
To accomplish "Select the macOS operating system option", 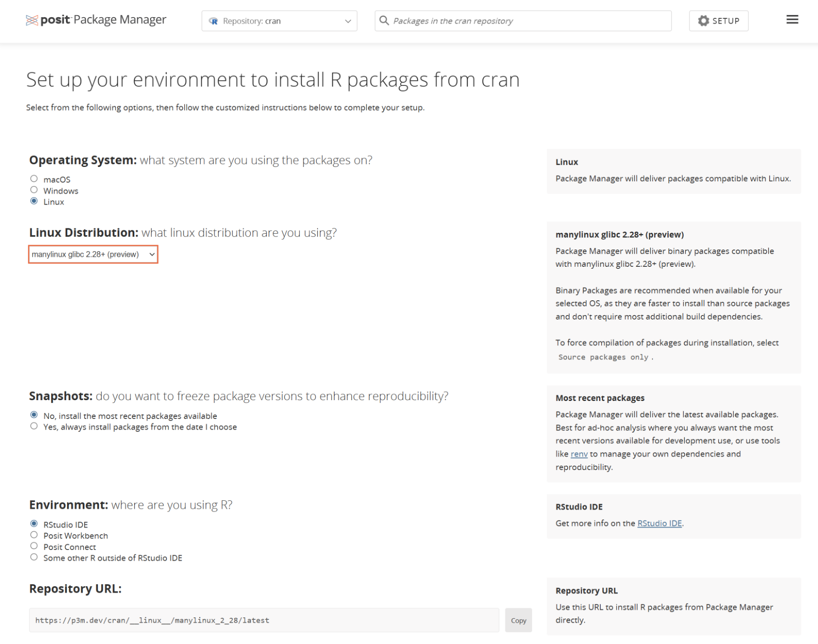I will click(x=34, y=179).
